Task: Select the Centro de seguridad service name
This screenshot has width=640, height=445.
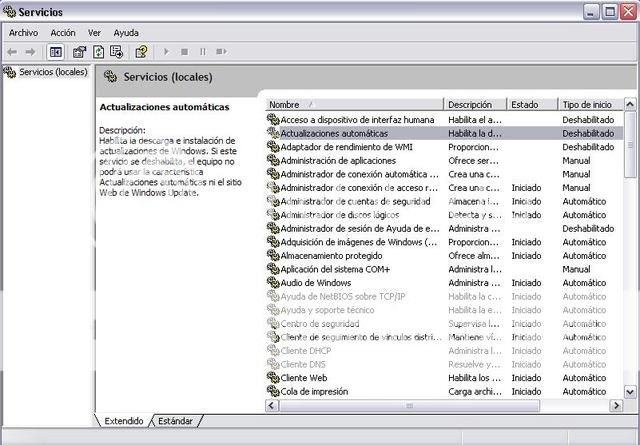Action: [320, 324]
